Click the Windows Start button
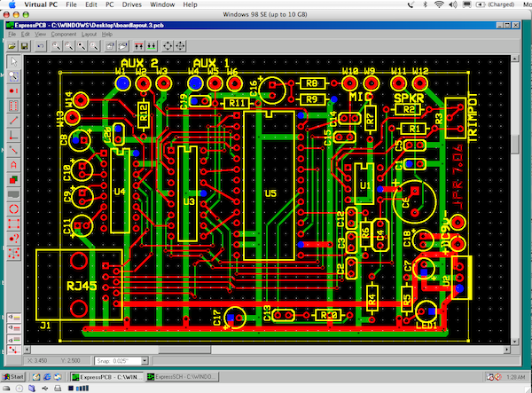This screenshot has height=393, width=532. click(15, 377)
